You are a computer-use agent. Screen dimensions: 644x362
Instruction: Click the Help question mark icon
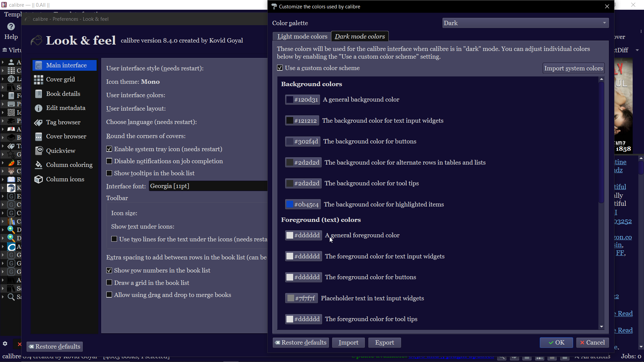tap(11, 26)
